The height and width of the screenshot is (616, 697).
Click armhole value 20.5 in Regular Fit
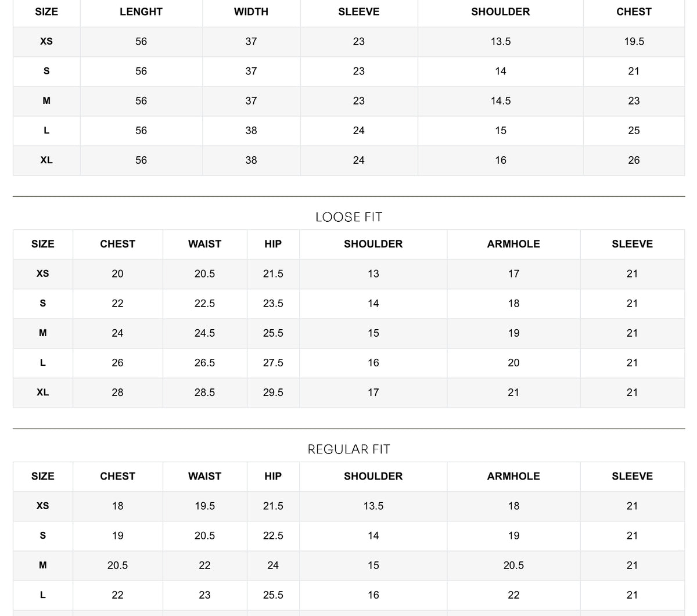[x=513, y=565]
